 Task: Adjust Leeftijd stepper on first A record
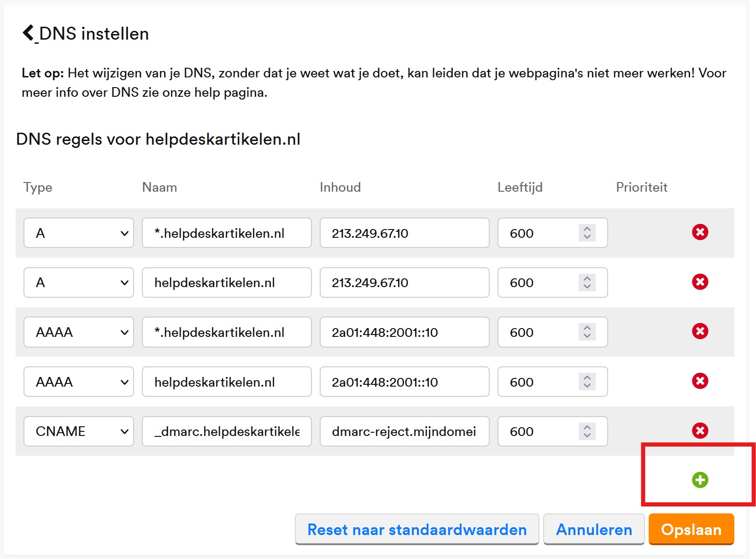587,233
